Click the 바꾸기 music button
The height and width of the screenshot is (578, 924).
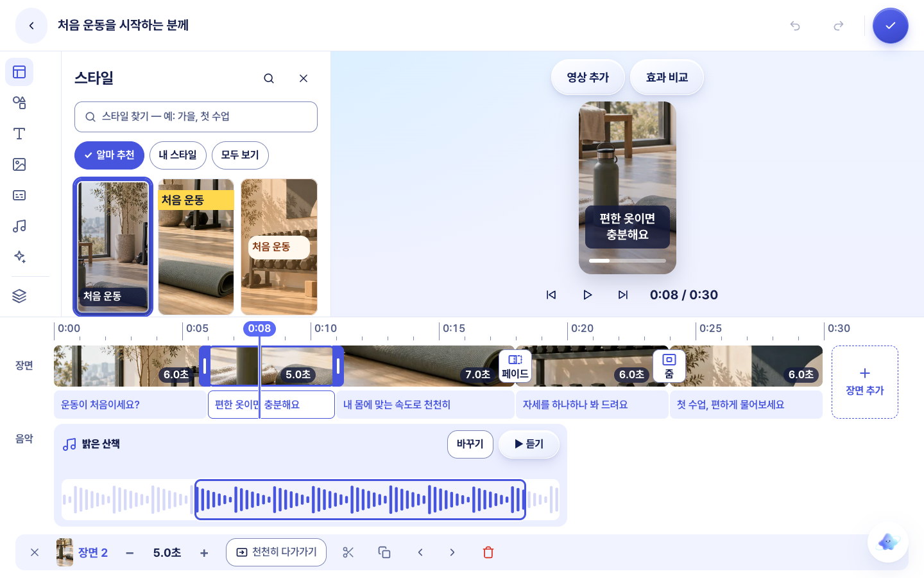[470, 444]
